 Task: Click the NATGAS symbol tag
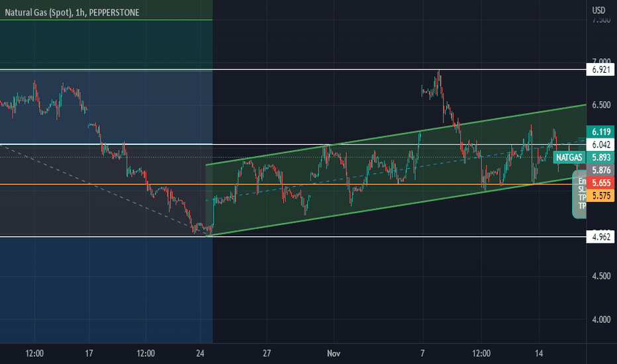coord(569,158)
